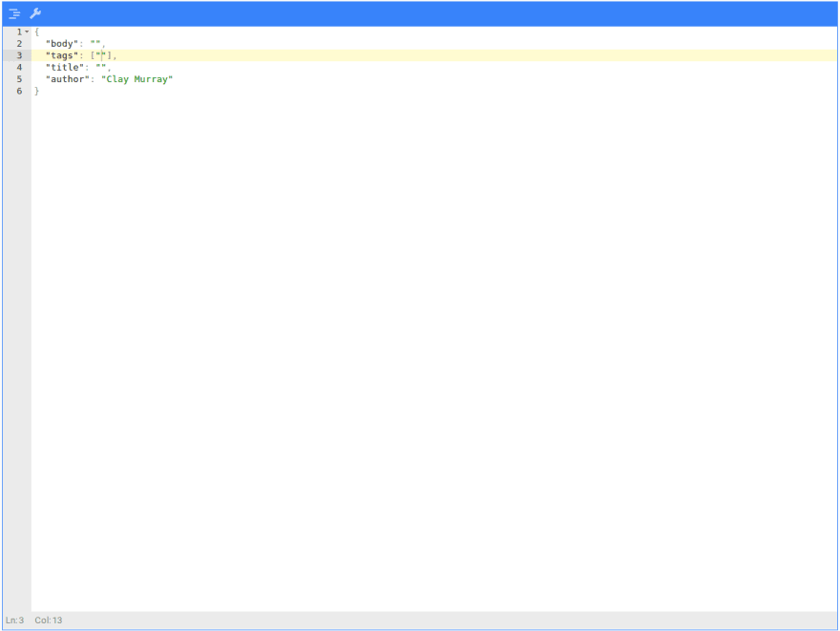Image resolution: width=840 pixels, height=631 pixels.
Task: Select line number 3 in the gutter
Action: pos(19,55)
